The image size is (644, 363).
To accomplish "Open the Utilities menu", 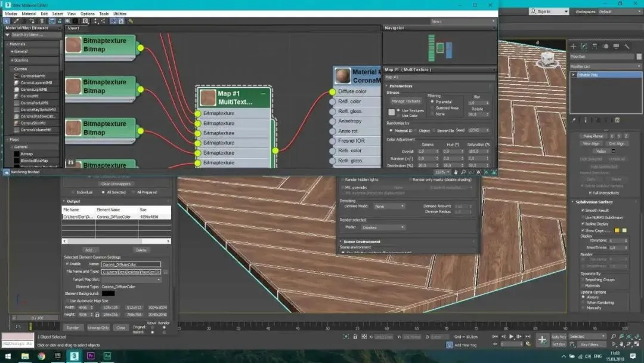I will click(x=120, y=14).
